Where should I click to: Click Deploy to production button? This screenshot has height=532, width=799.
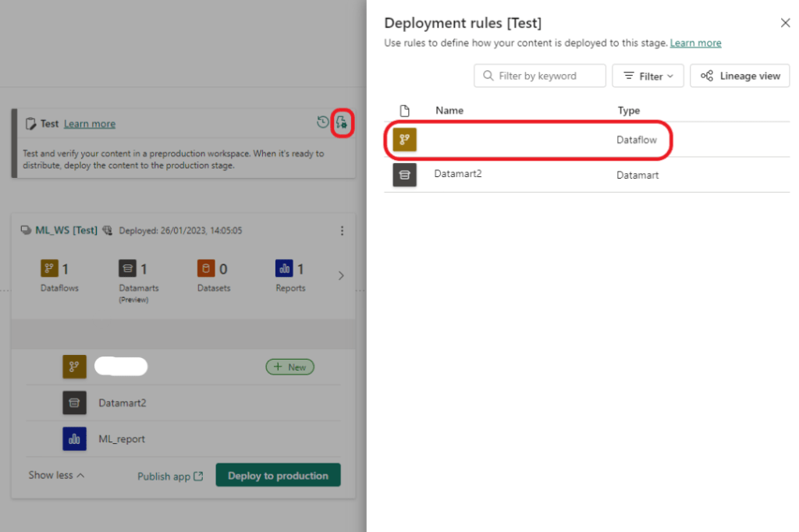(x=278, y=476)
